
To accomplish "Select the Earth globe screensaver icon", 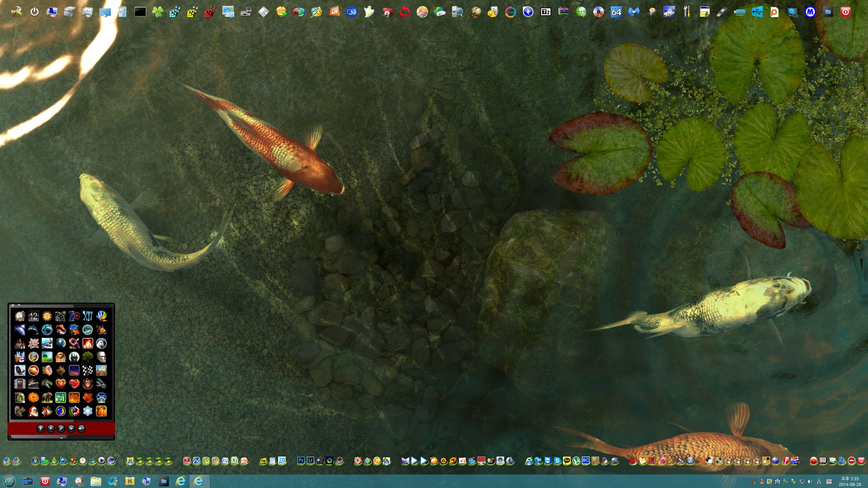I will 60,343.
